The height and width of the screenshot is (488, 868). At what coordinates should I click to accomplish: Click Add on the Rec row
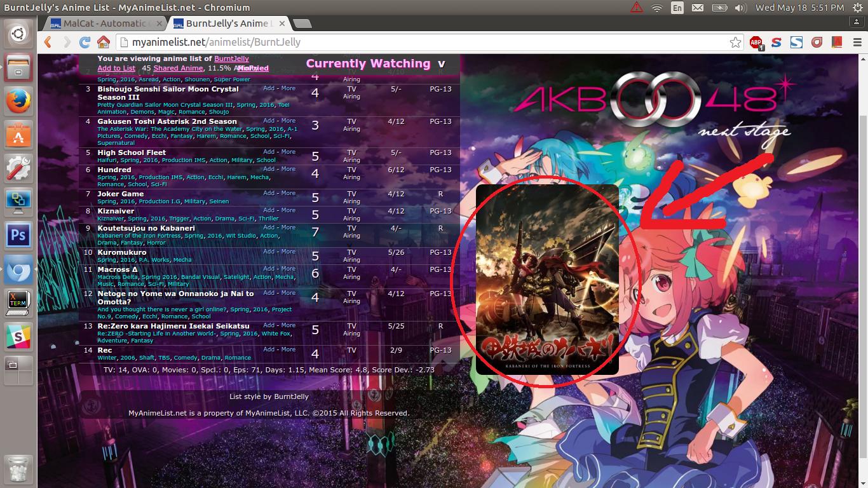(x=269, y=349)
